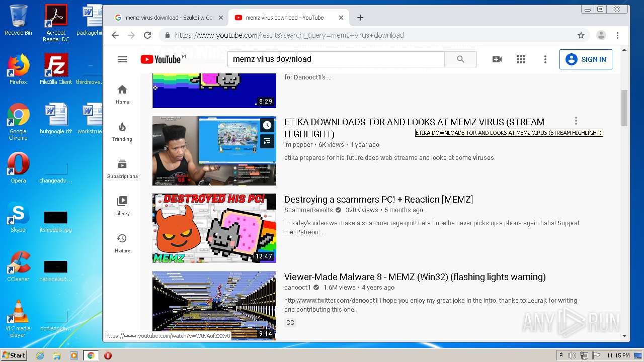Click the scrollbar up arrow
Screen dimensions: 644x362
click(x=624, y=50)
